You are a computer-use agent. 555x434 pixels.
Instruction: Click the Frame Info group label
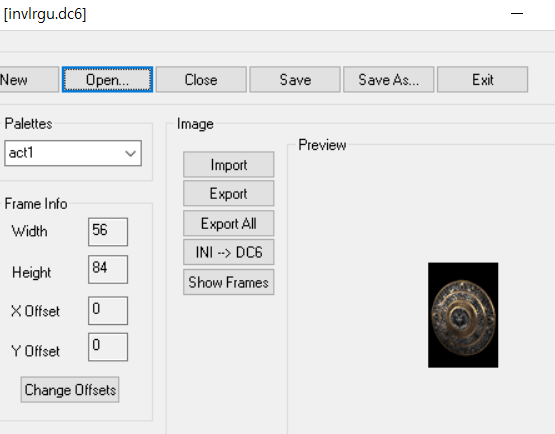36,204
